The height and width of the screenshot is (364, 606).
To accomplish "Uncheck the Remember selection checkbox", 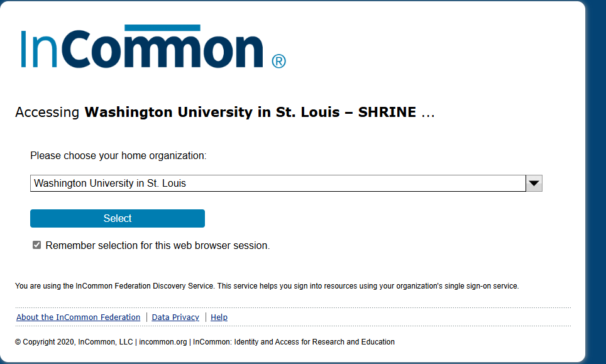I will click(x=36, y=245).
